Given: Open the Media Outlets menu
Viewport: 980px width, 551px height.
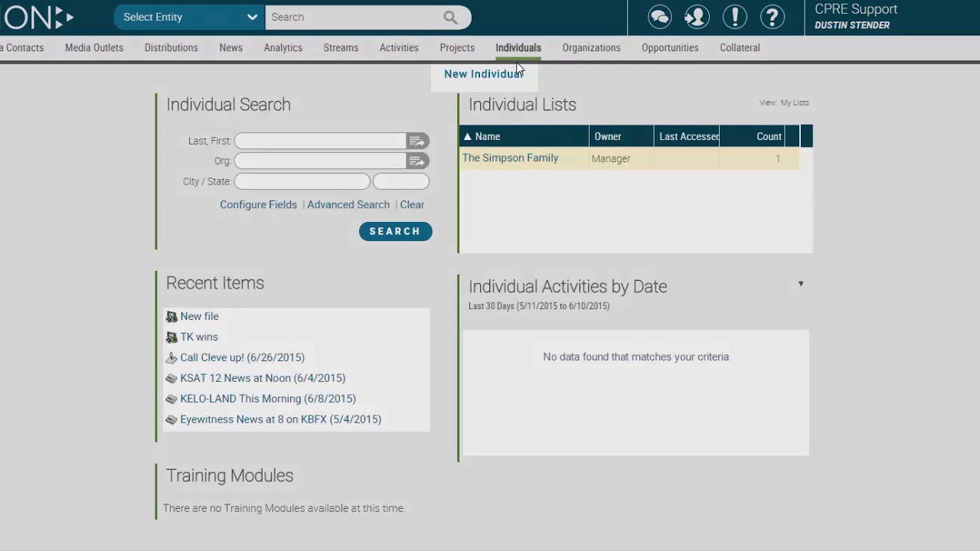Looking at the screenshot, I should tap(94, 47).
